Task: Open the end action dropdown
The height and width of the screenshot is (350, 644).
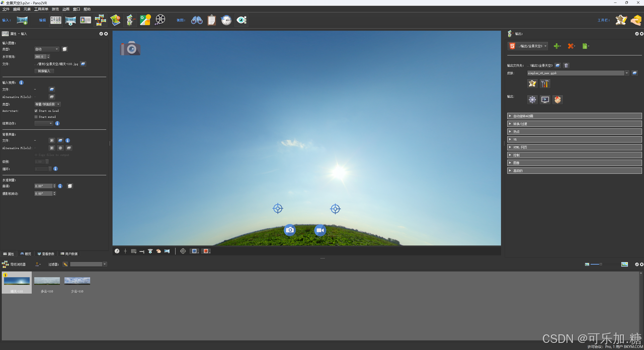Action: [44, 123]
